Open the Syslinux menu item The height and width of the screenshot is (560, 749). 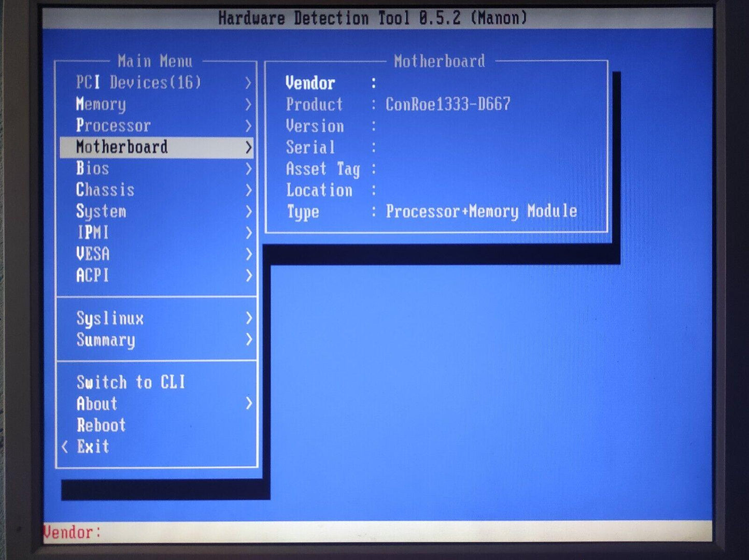tap(110, 318)
